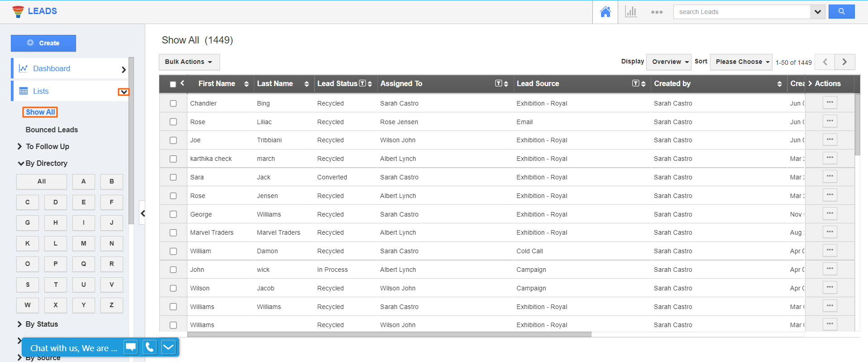Image resolution: width=868 pixels, height=362 pixels.
Task: Open the reports bar chart icon
Action: pos(630,12)
